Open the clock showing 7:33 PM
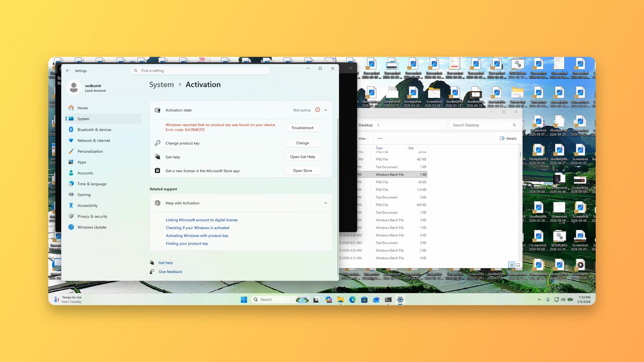This screenshot has width=644, height=362. (x=584, y=300)
